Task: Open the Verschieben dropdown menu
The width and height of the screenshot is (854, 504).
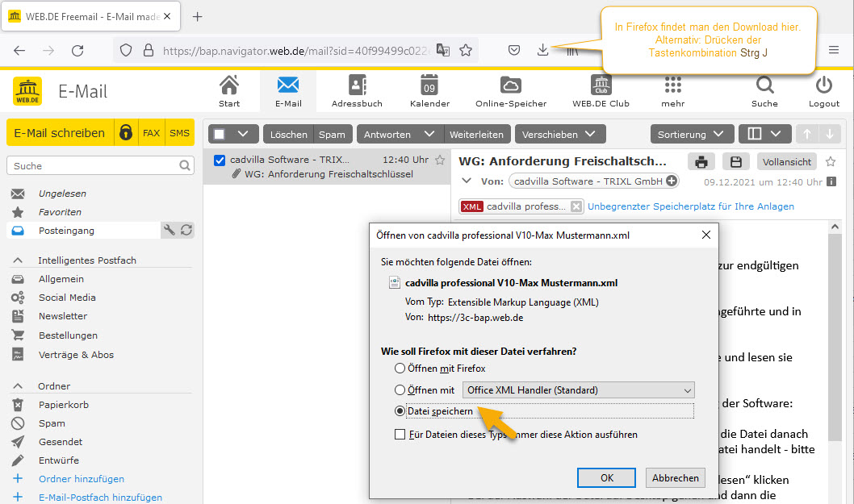Action: 560,135
